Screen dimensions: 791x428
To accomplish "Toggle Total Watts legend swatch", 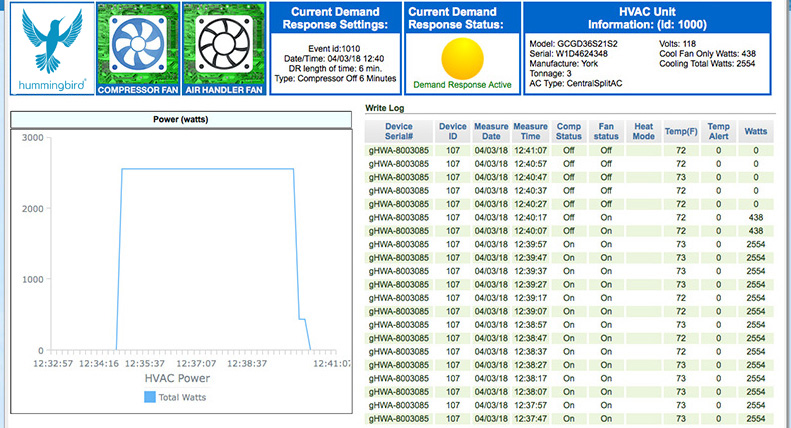I will tap(150, 397).
